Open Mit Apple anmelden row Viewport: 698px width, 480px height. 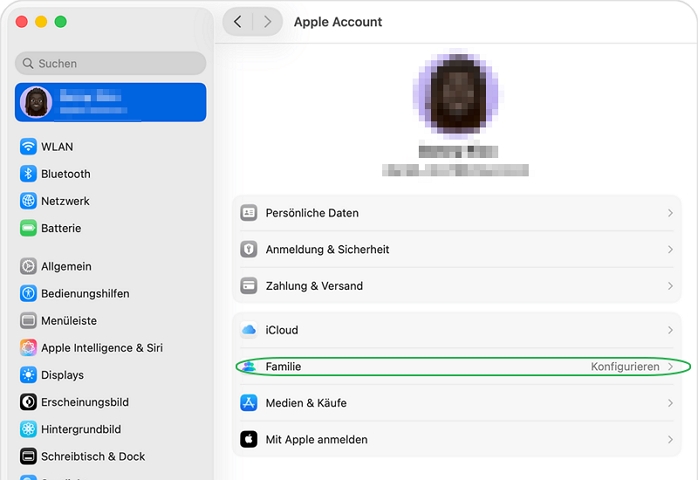click(316, 440)
